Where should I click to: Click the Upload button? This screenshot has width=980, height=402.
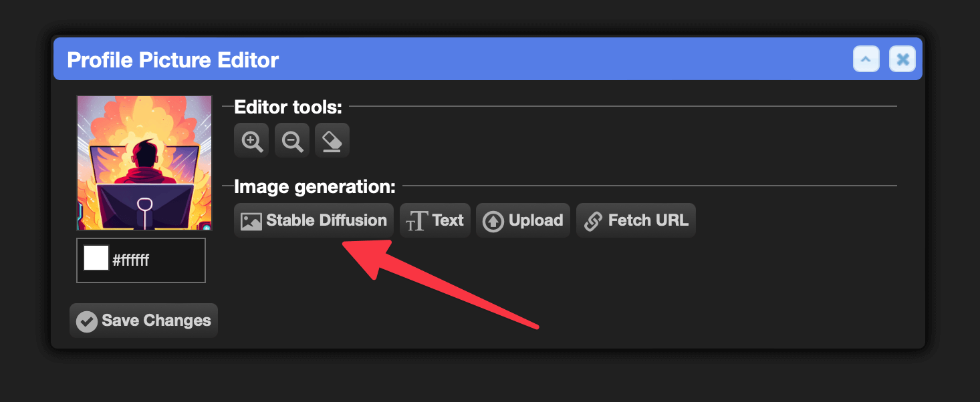click(523, 220)
